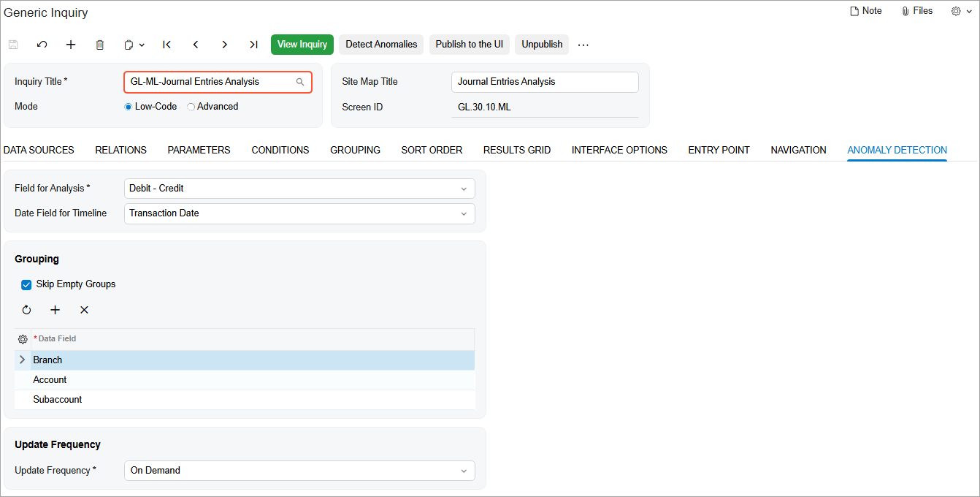Go to the first record
This screenshot has height=497, width=980.
click(167, 45)
